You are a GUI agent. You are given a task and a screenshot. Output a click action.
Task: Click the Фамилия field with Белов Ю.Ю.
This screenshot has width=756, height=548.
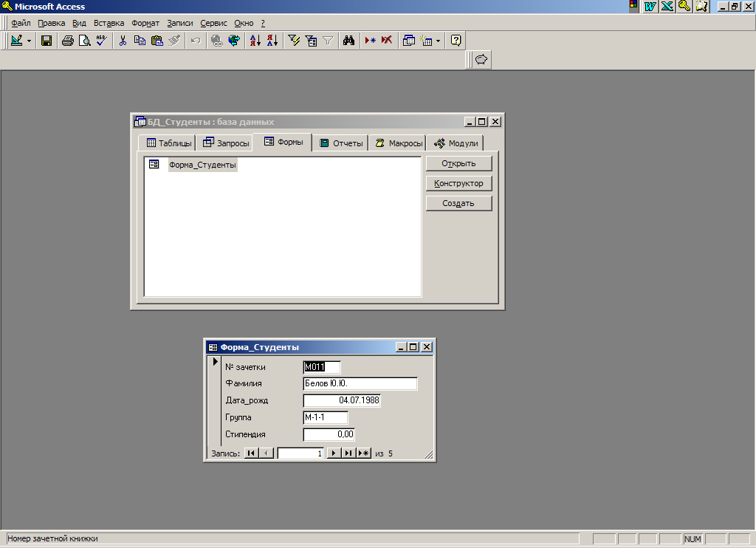click(360, 383)
